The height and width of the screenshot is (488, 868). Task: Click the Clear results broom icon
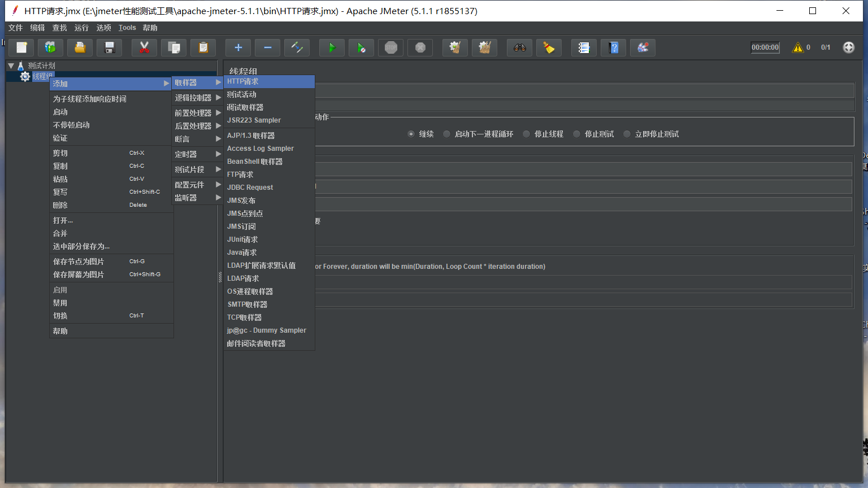(455, 47)
